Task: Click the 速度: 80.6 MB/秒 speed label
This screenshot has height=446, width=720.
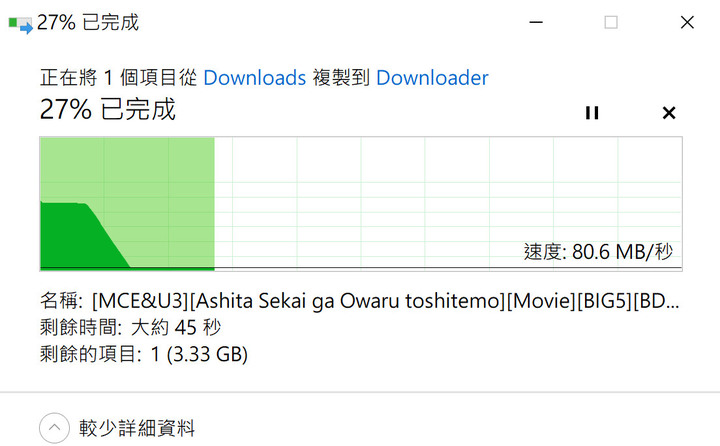Action: point(598,252)
